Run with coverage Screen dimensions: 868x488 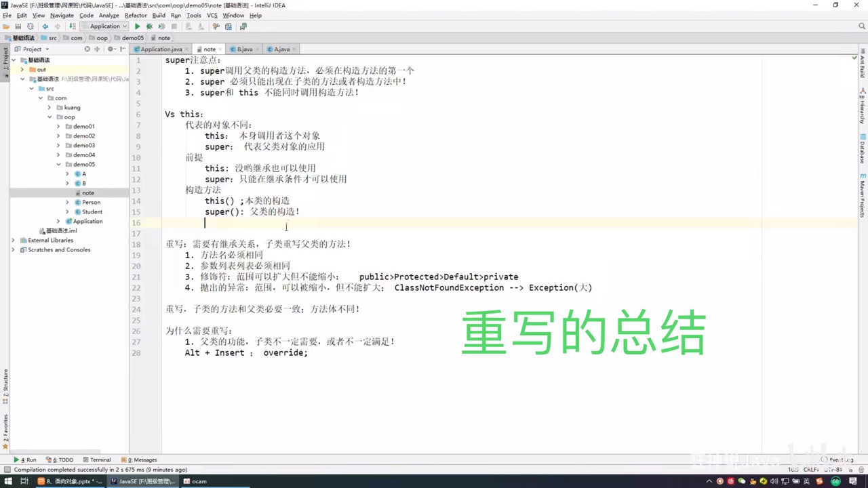pyautogui.click(x=161, y=26)
